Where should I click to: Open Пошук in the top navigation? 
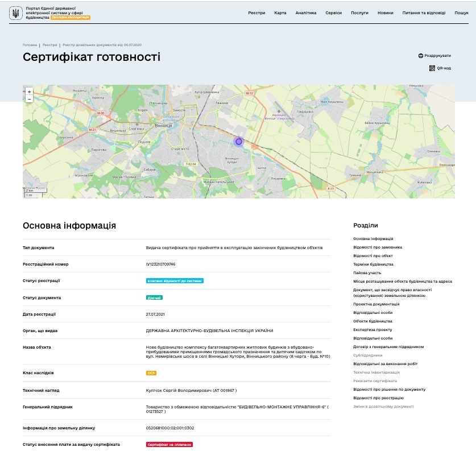pos(461,13)
